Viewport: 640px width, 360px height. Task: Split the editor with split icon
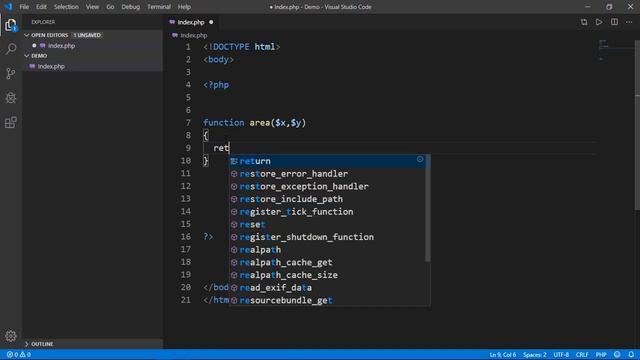pyautogui.click(x=614, y=22)
